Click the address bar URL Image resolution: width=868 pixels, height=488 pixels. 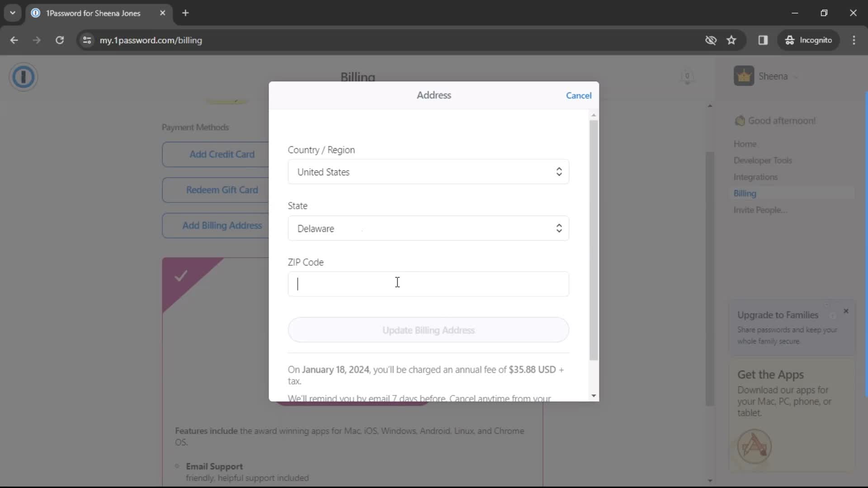click(151, 40)
